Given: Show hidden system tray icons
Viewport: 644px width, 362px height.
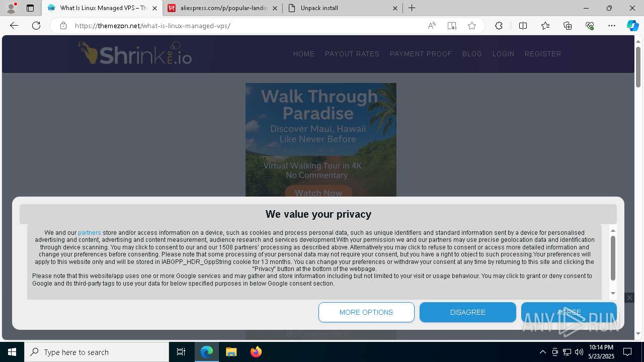Looking at the screenshot, I should pyautogui.click(x=542, y=352).
